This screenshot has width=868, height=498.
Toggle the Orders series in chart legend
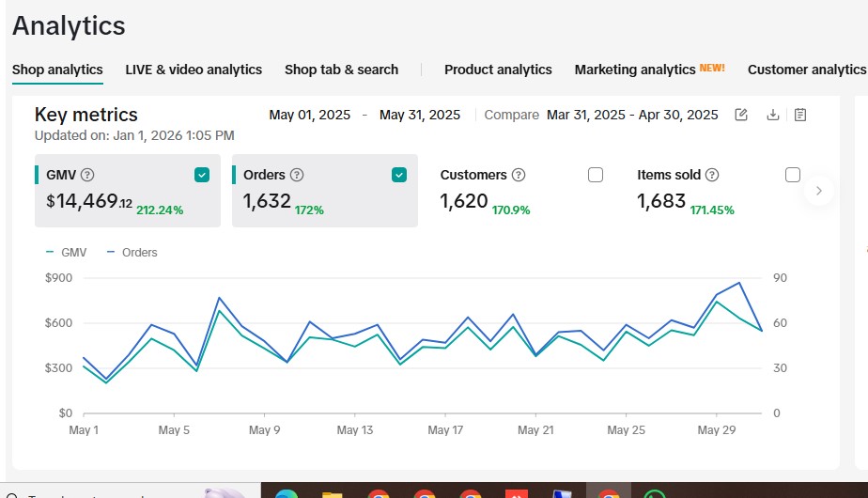pos(132,253)
